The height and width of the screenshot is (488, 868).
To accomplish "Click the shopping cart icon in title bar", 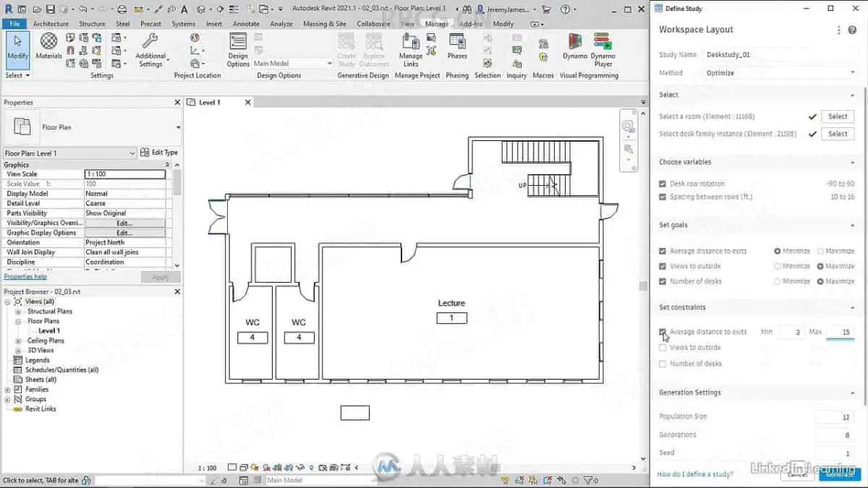I will click(545, 9).
